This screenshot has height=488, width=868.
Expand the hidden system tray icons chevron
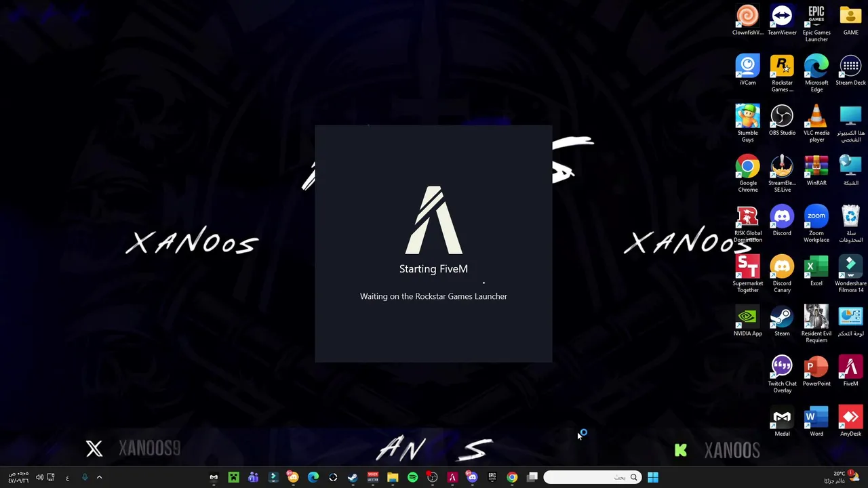click(x=99, y=477)
